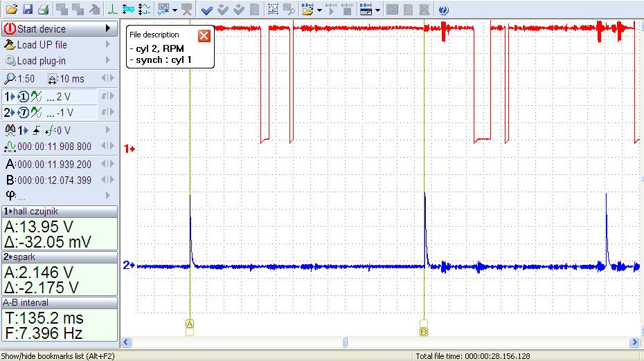Expand the phase φ row arrow
This screenshot has width=644, height=361.
(107, 195)
